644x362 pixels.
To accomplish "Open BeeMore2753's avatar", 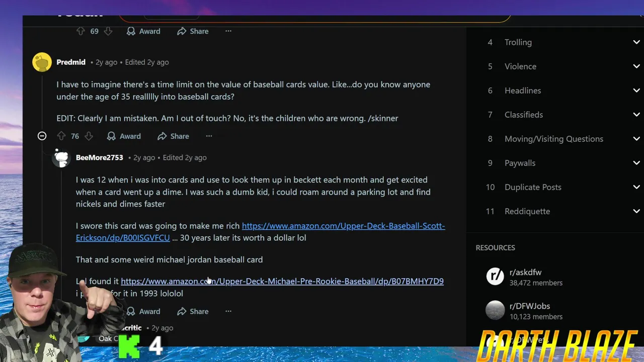I will pos(61,158).
